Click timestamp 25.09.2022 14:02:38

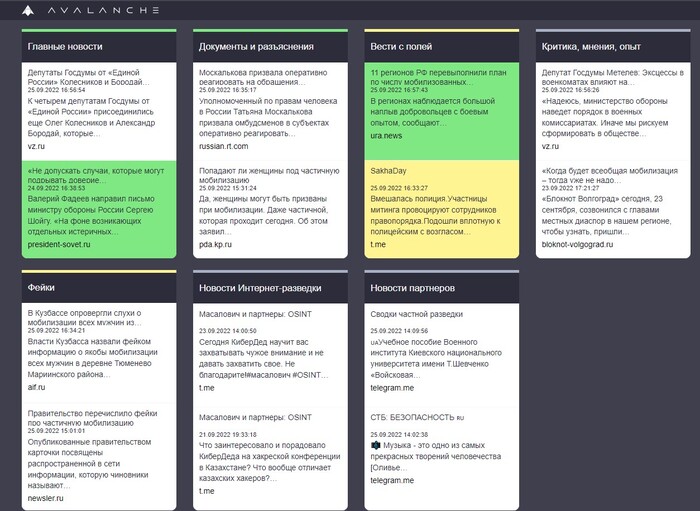tap(399, 434)
